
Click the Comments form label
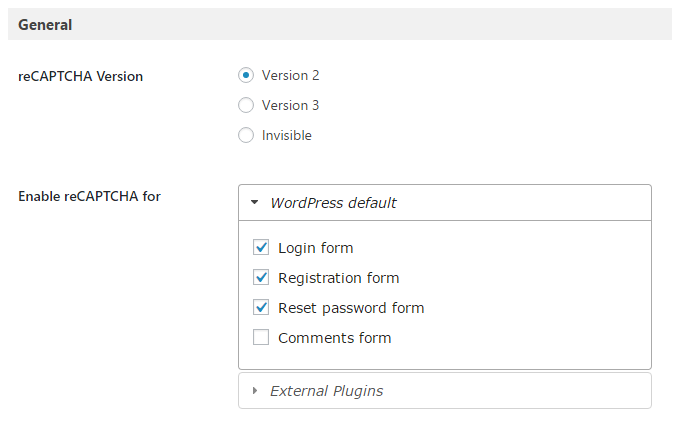coord(335,338)
